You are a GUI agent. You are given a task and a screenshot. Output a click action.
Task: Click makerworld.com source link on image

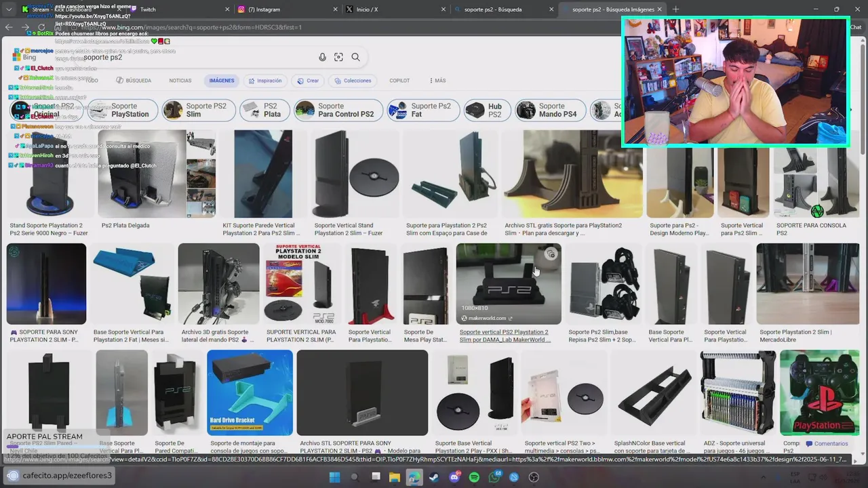point(487,318)
